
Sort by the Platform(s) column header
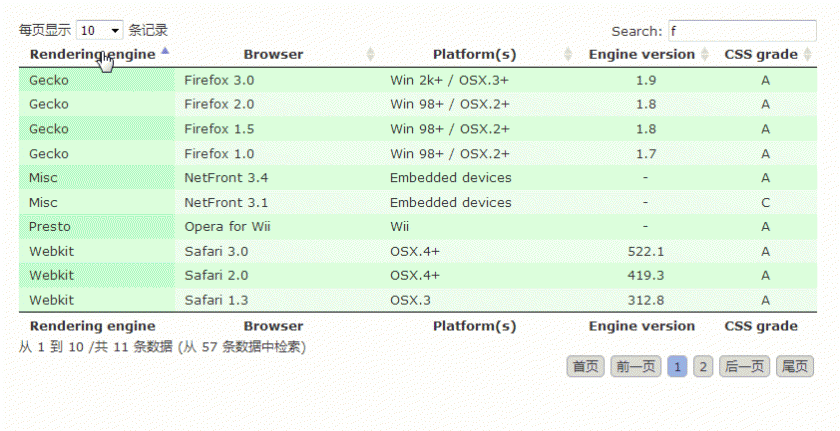click(x=475, y=54)
